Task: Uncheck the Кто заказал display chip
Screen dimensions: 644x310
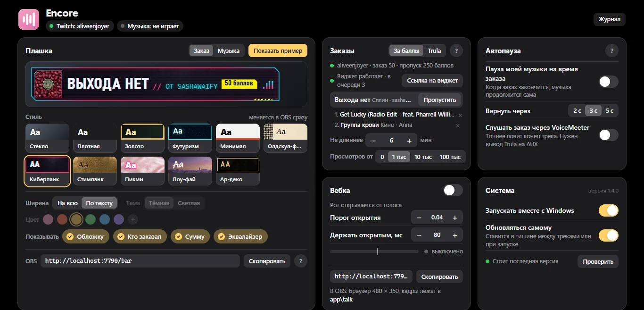Action: [140, 236]
